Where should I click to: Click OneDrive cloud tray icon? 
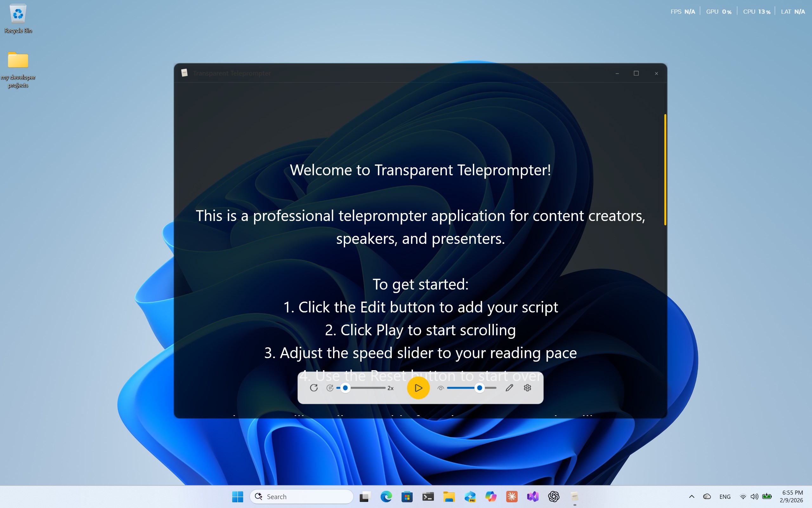click(x=707, y=497)
